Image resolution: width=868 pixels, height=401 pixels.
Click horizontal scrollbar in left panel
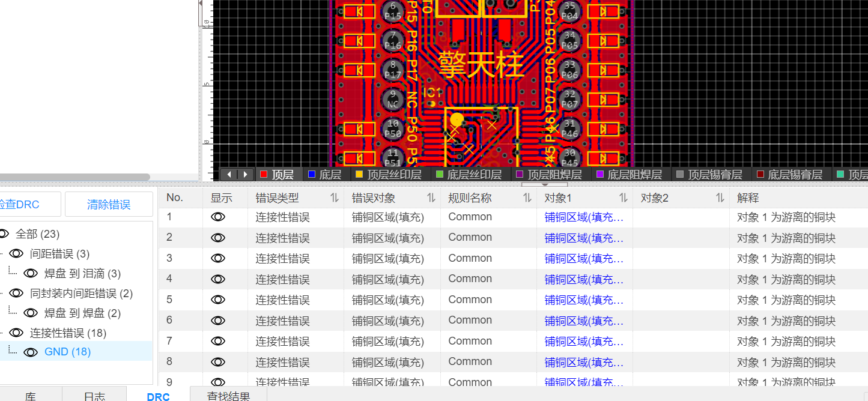pyautogui.click(x=75, y=177)
